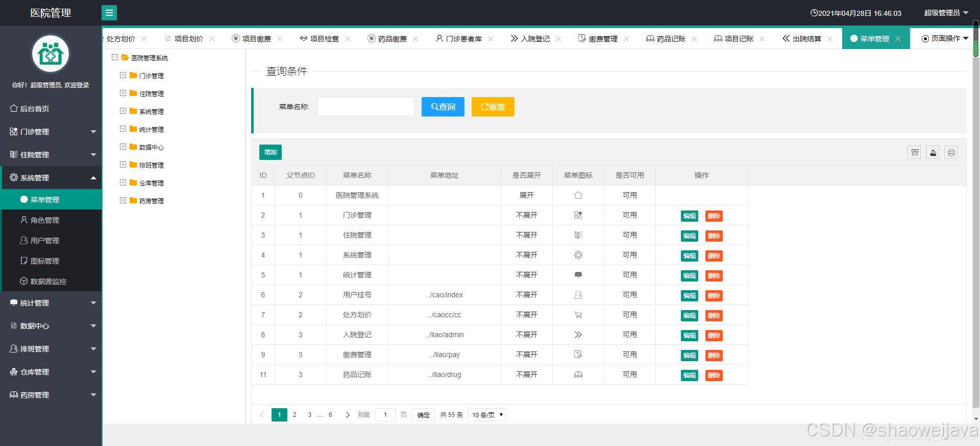Open the 超级管理员 user dropdown
The image size is (980, 446).
[x=946, y=13]
